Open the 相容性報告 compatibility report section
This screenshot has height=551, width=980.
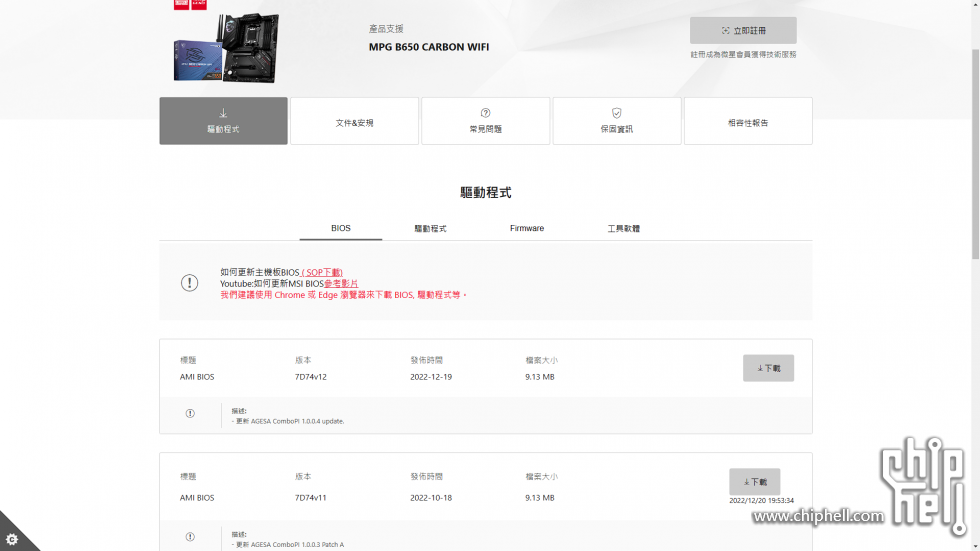point(748,121)
